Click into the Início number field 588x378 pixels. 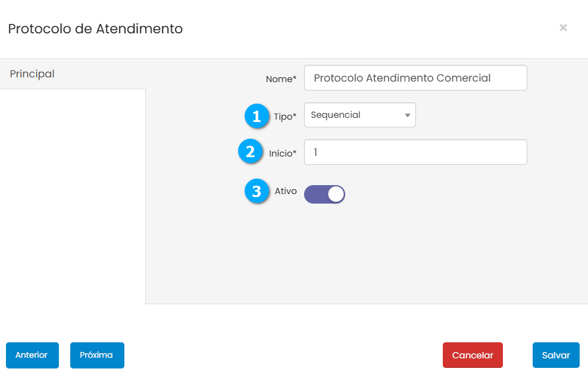tap(415, 152)
